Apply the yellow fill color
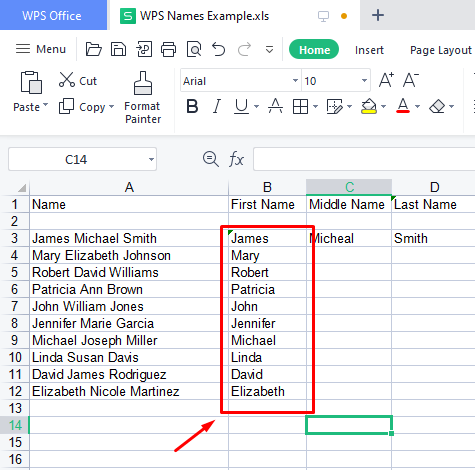The image size is (475, 470). pyautogui.click(x=369, y=107)
